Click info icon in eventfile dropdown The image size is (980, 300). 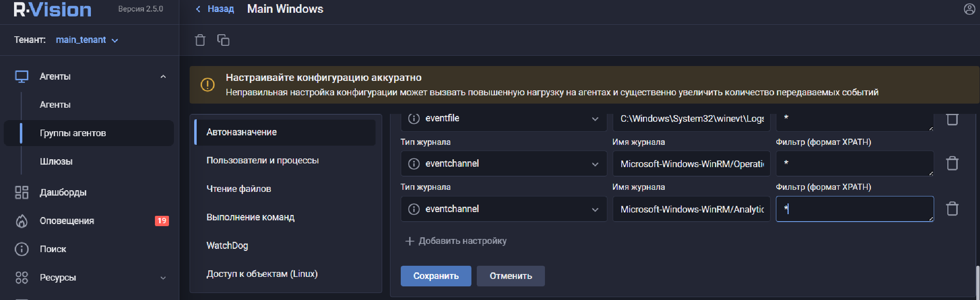414,118
